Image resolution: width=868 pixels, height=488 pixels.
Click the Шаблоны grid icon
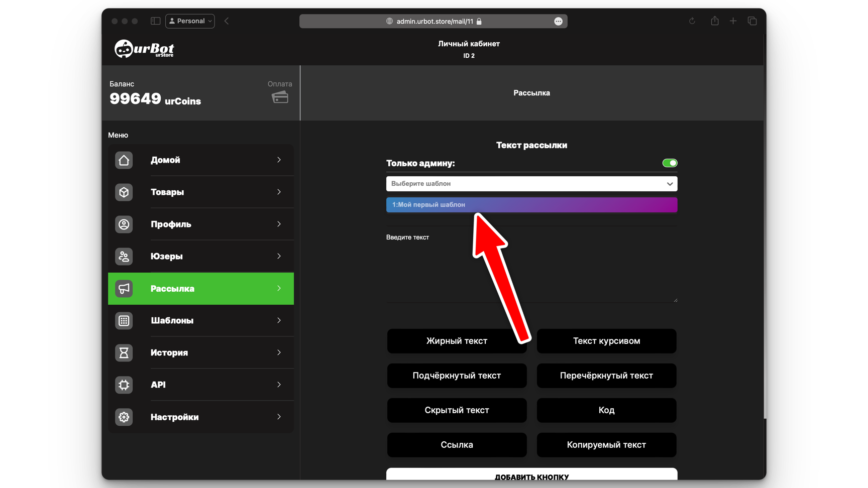(124, 321)
